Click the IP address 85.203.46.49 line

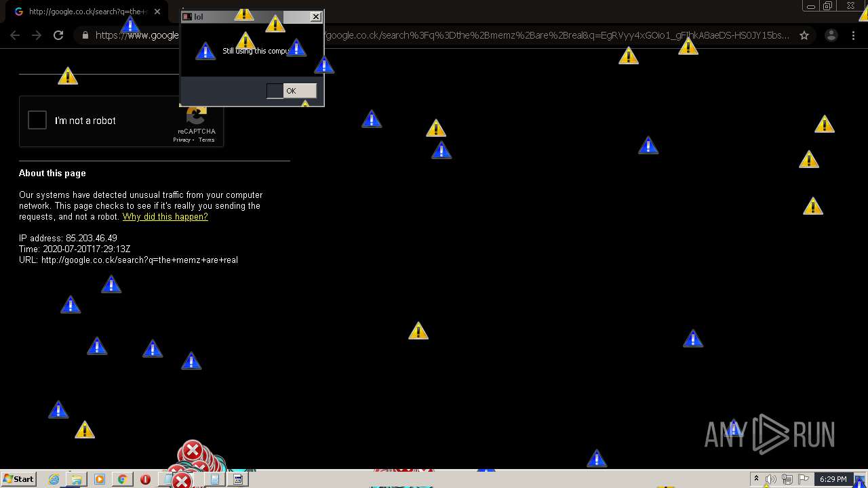coord(68,239)
